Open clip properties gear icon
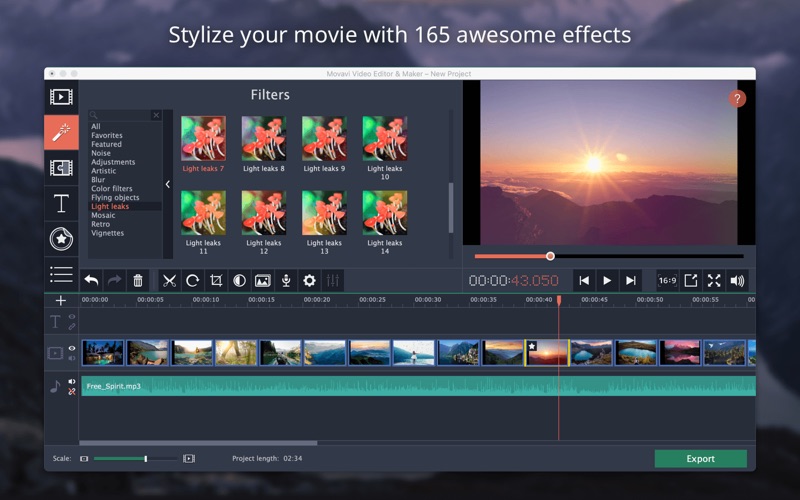This screenshot has width=800, height=500. (x=309, y=281)
